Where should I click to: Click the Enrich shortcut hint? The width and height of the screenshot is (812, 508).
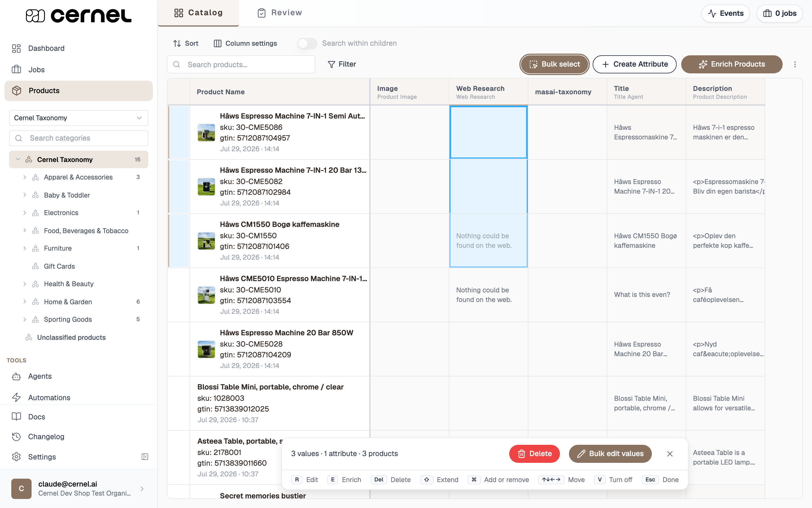[344, 479]
